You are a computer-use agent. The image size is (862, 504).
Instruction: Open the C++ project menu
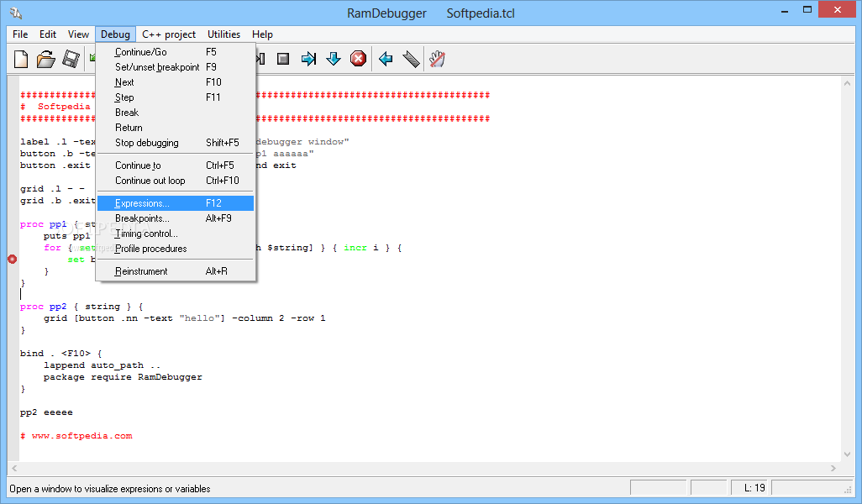[x=169, y=34]
